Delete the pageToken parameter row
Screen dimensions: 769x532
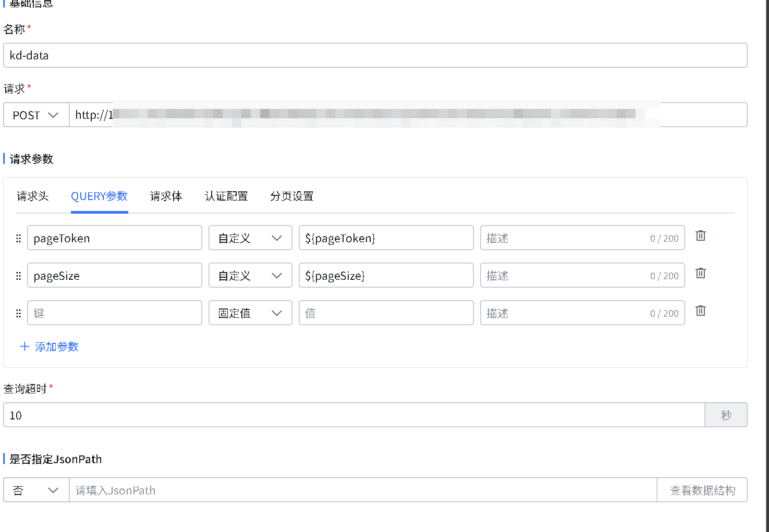click(701, 236)
